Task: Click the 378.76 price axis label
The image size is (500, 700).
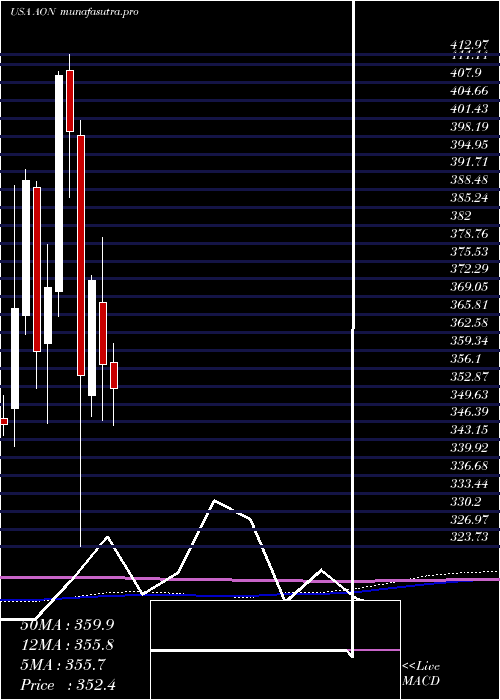Action: pos(470,233)
